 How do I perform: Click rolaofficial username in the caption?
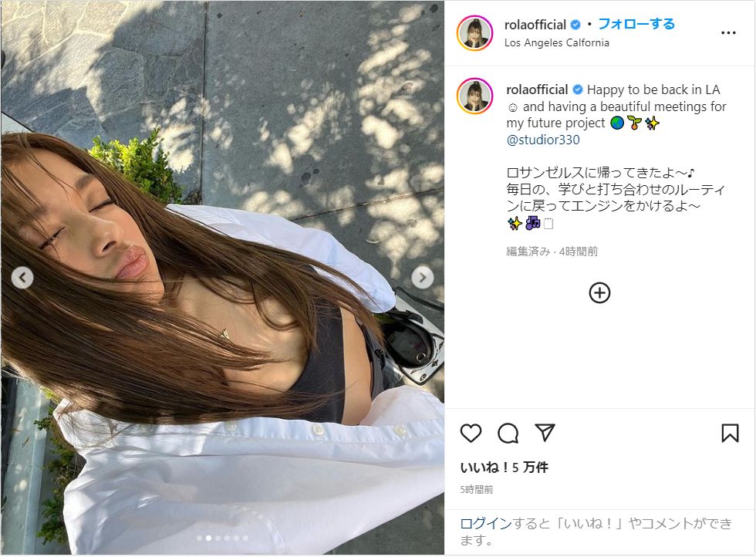(537, 89)
